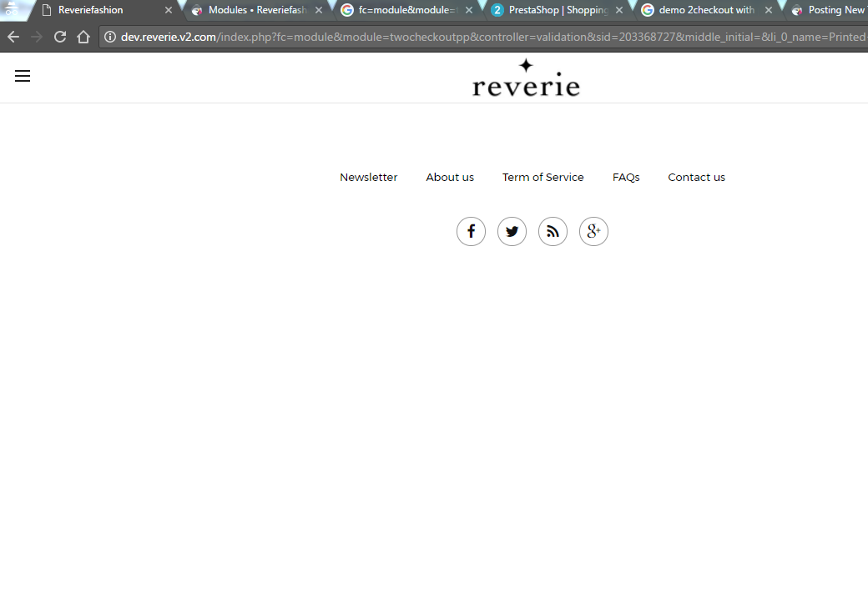This screenshot has height=608, width=868.
Task: Open the About us link
Action: pyautogui.click(x=450, y=177)
